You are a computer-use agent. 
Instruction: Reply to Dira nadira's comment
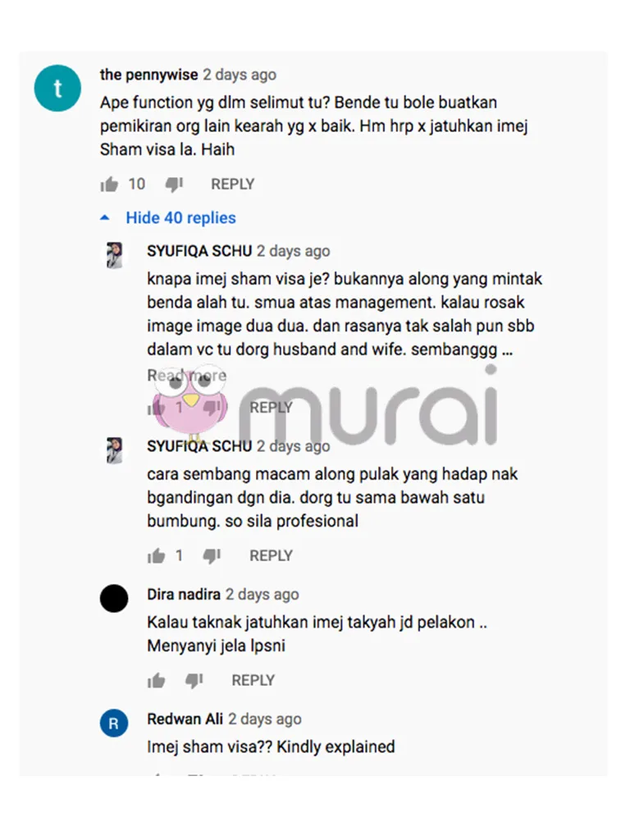point(253,680)
